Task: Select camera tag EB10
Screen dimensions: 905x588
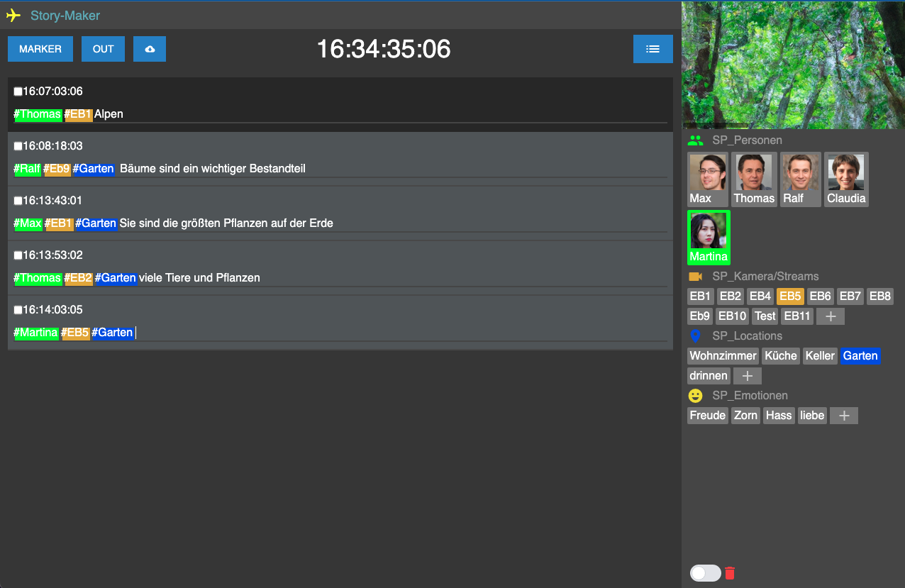Action: click(733, 316)
